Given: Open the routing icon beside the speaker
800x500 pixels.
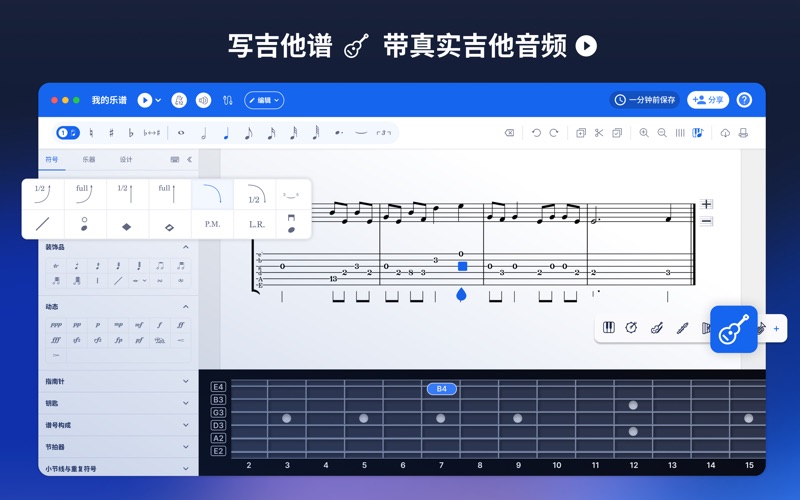Looking at the screenshot, I should [x=228, y=101].
